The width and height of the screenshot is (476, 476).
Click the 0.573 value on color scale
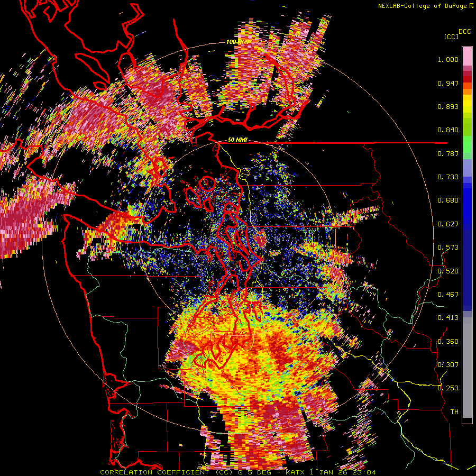448,248
